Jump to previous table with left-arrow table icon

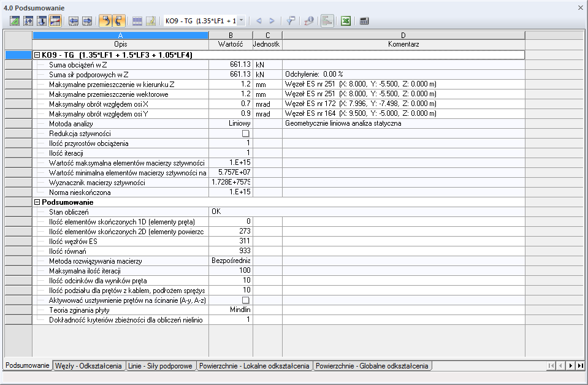click(74, 21)
